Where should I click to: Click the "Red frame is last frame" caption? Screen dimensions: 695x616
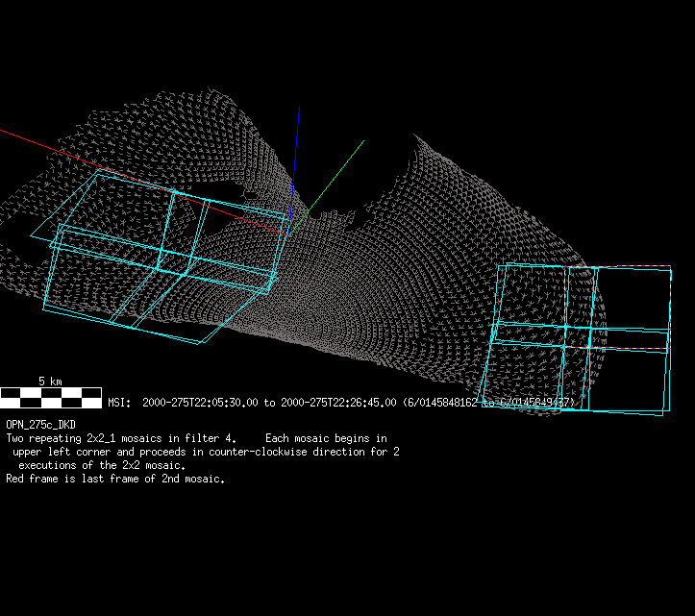[115, 479]
